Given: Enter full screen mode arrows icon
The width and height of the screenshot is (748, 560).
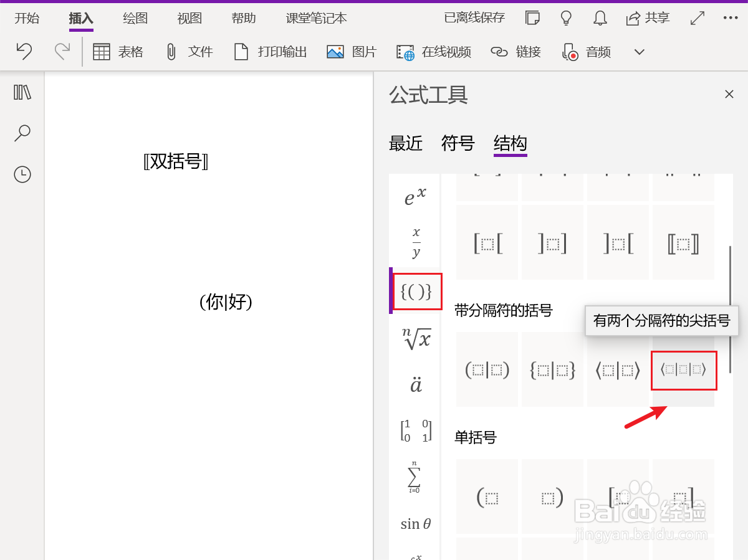Looking at the screenshot, I should pos(698,17).
